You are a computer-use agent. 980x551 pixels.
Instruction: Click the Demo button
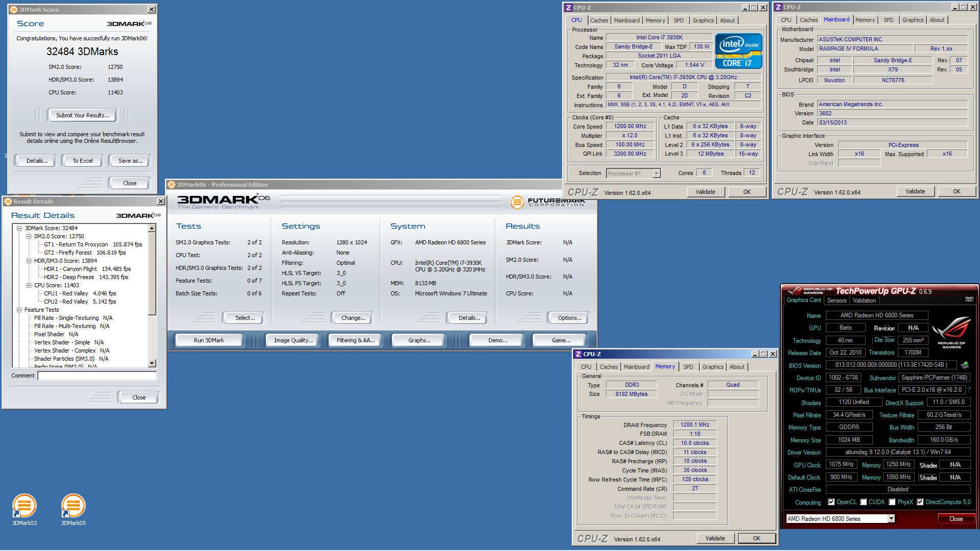497,340
